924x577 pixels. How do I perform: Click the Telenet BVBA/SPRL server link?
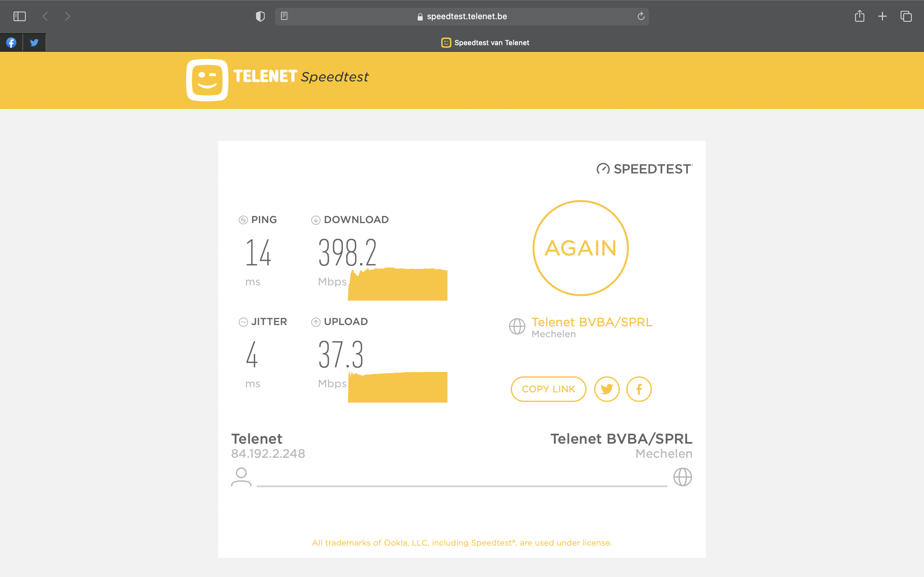[x=592, y=322]
